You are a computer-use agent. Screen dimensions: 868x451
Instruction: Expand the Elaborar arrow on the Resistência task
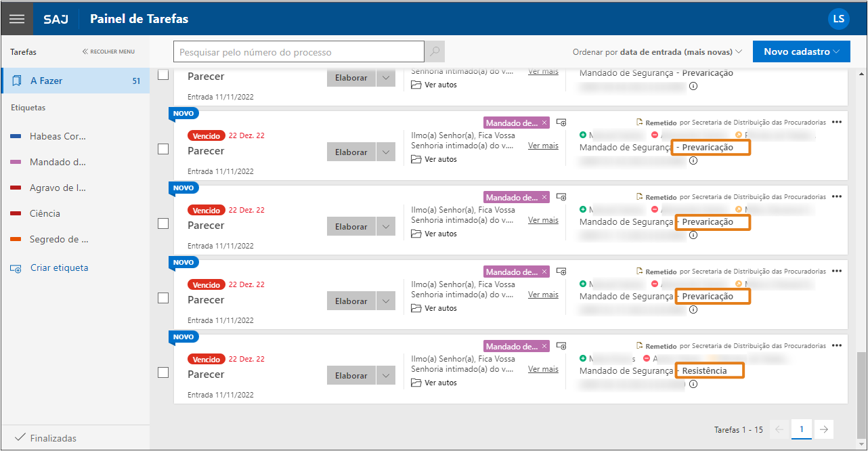(x=385, y=376)
